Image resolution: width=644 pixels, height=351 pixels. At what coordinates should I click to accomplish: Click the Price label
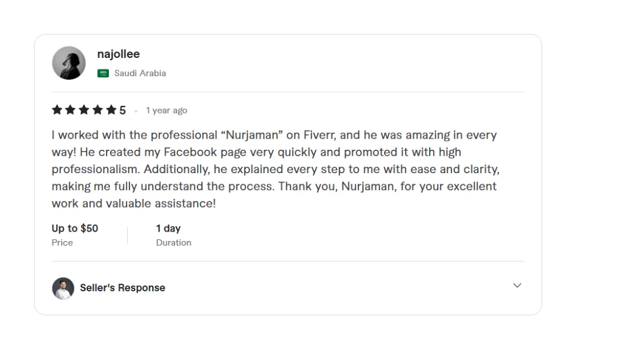pos(62,242)
